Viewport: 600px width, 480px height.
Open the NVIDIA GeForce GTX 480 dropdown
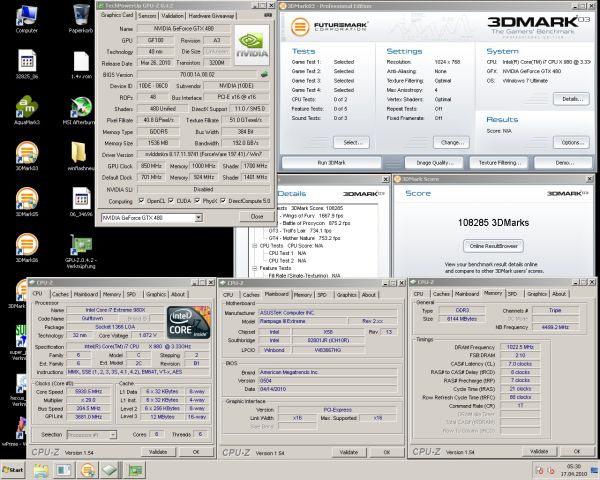click(x=198, y=217)
